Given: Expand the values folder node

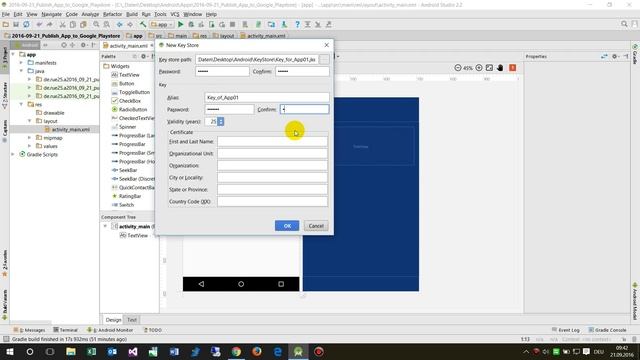Looking at the screenshot, I should pos(29,146).
